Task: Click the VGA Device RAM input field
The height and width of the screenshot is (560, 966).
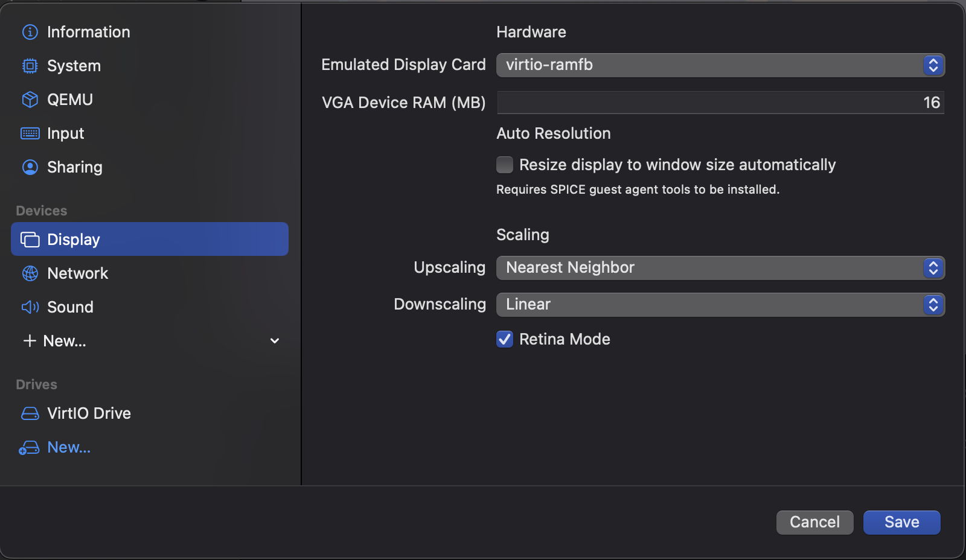Action: tap(720, 103)
